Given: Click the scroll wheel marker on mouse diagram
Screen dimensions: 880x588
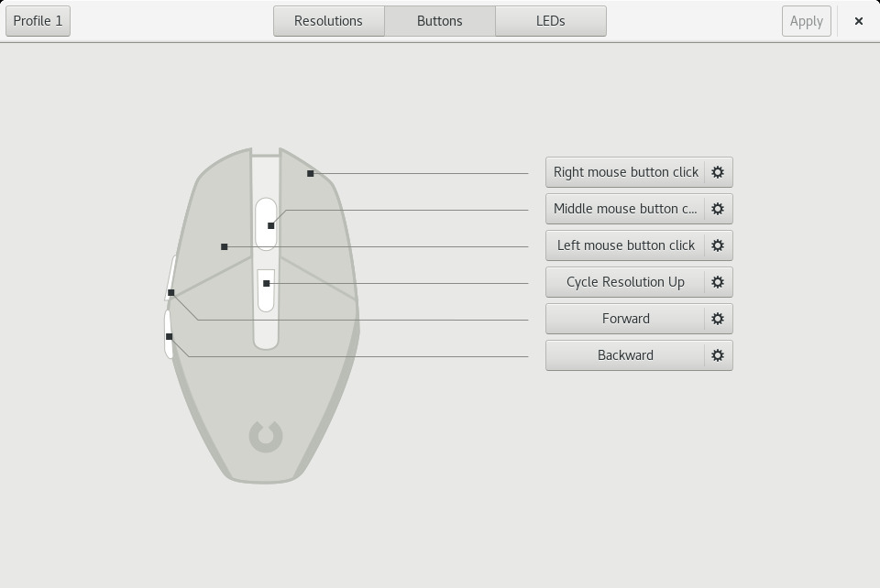Looking at the screenshot, I should click(x=270, y=225).
